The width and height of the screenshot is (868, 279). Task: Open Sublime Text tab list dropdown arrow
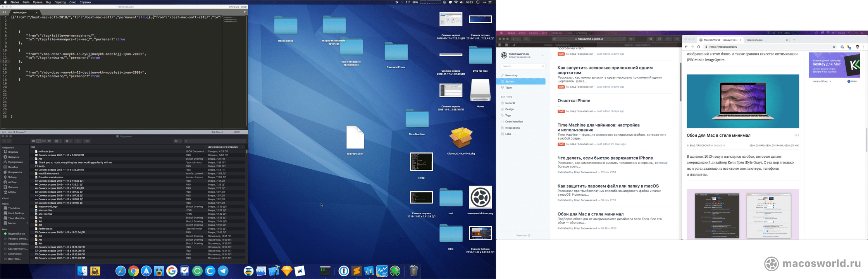point(245,12)
